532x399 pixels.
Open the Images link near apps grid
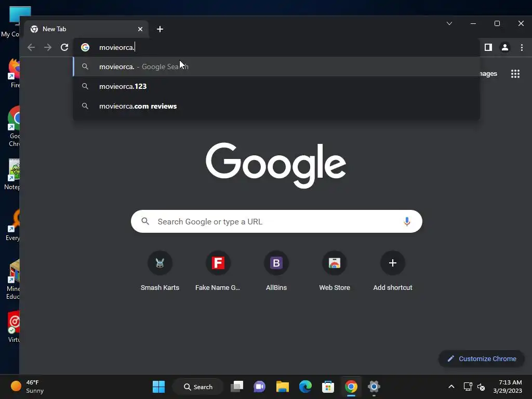(488, 74)
